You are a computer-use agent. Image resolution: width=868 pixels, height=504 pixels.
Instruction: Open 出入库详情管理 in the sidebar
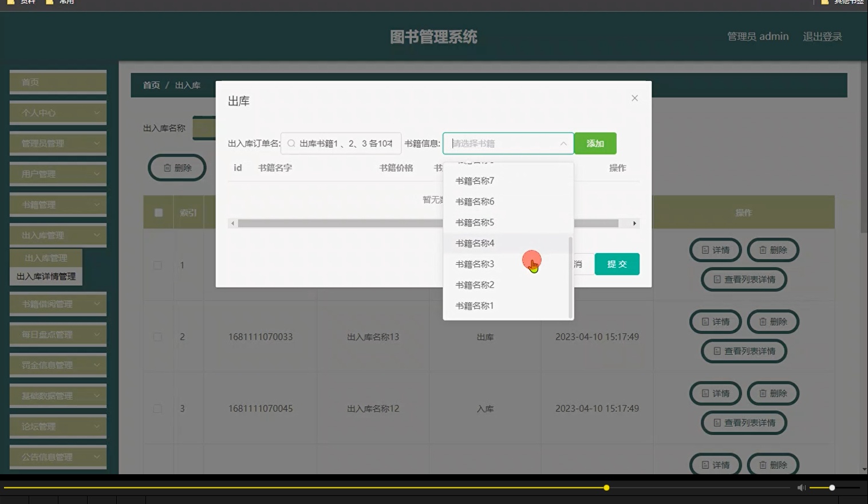coord(45,276)
